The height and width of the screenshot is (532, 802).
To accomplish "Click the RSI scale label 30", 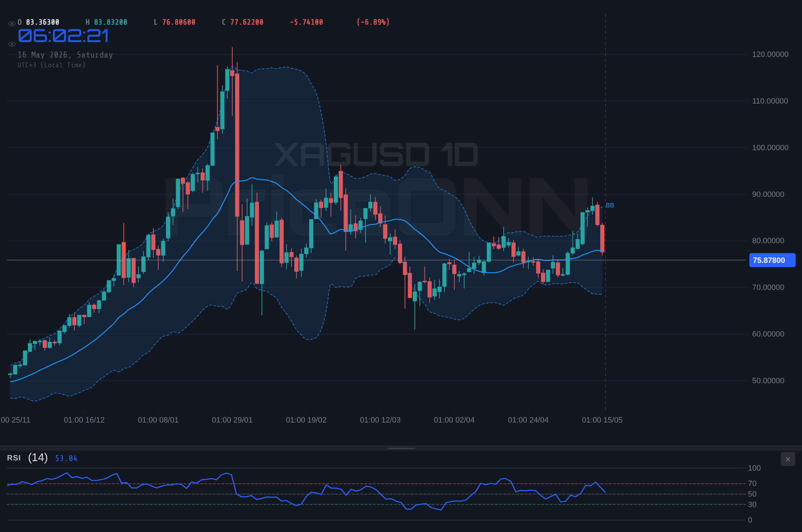I will (x=752, y=505).
